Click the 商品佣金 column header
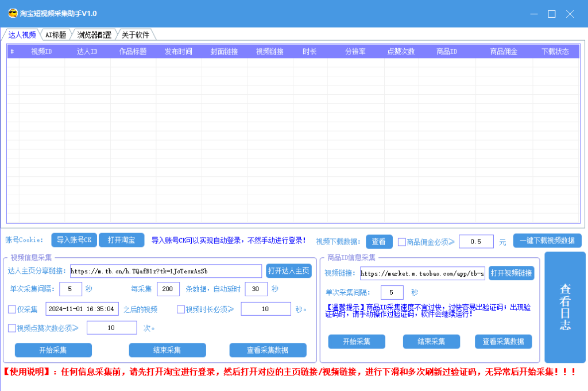The image size is (588, 391). tap(504, 51)
